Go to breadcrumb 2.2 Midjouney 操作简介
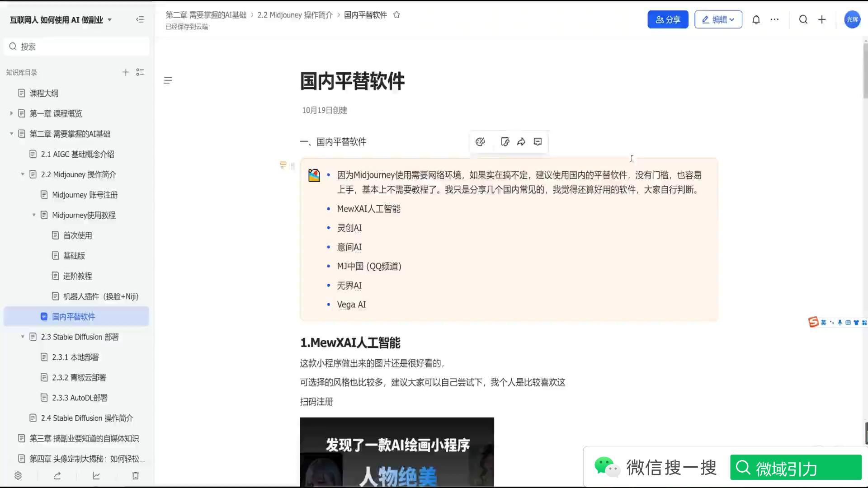 [x=295, y=15]
